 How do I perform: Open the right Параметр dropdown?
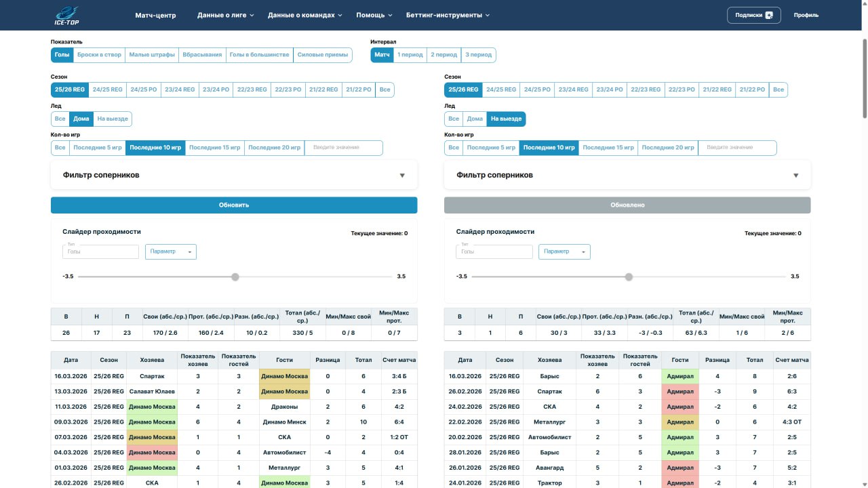(x=564, y=251)
